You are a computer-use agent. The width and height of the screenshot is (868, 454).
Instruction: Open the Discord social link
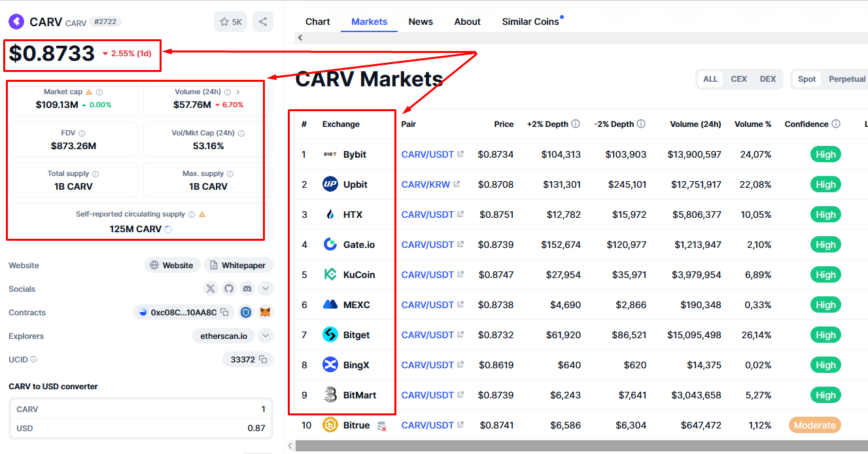247,288
